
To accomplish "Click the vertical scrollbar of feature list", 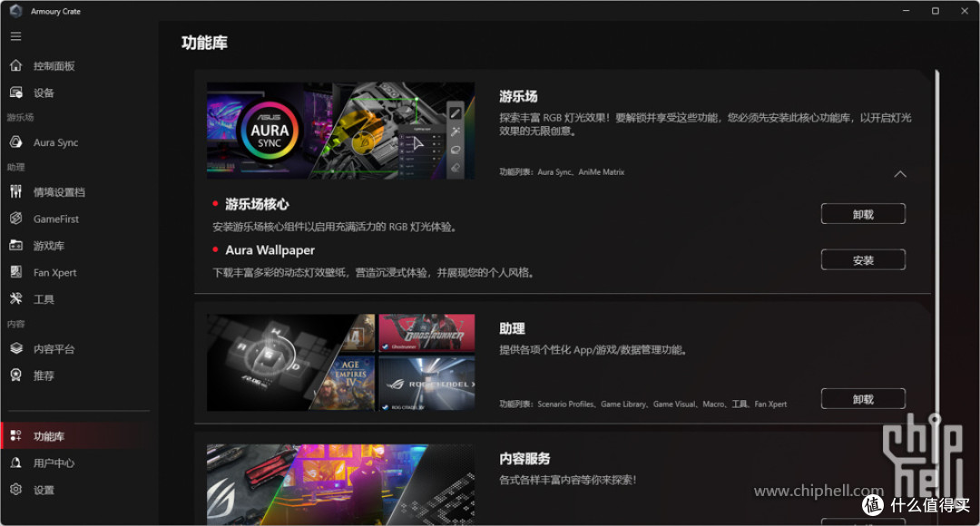I will tap(936, 250).
